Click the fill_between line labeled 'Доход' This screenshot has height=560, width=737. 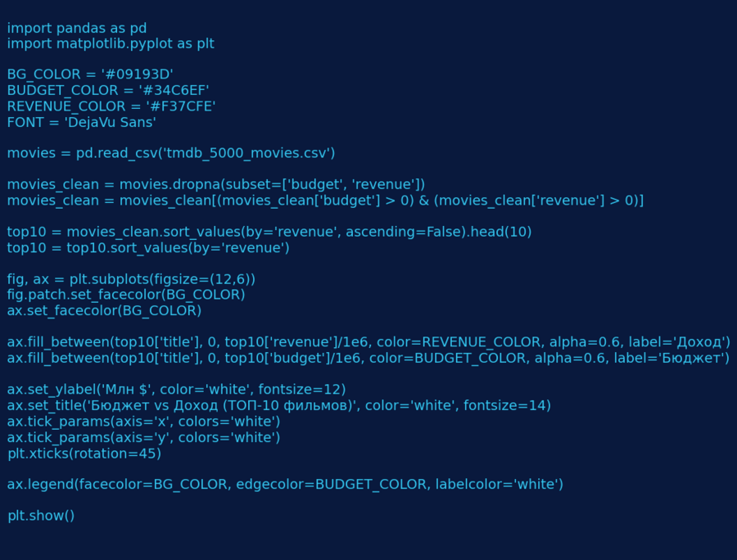click(x=368, y=342)
